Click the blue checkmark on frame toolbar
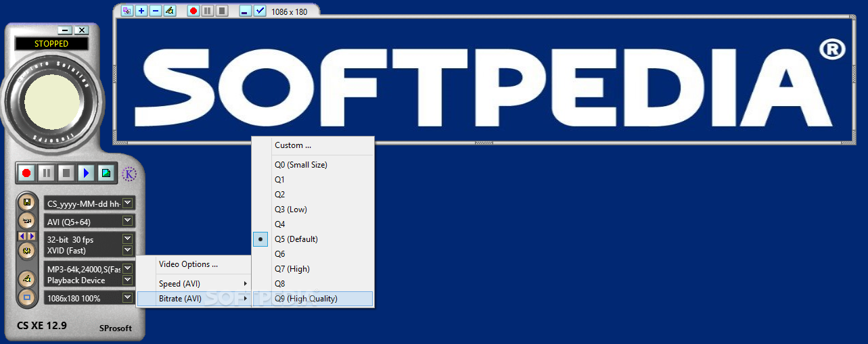 pos(260,11)
